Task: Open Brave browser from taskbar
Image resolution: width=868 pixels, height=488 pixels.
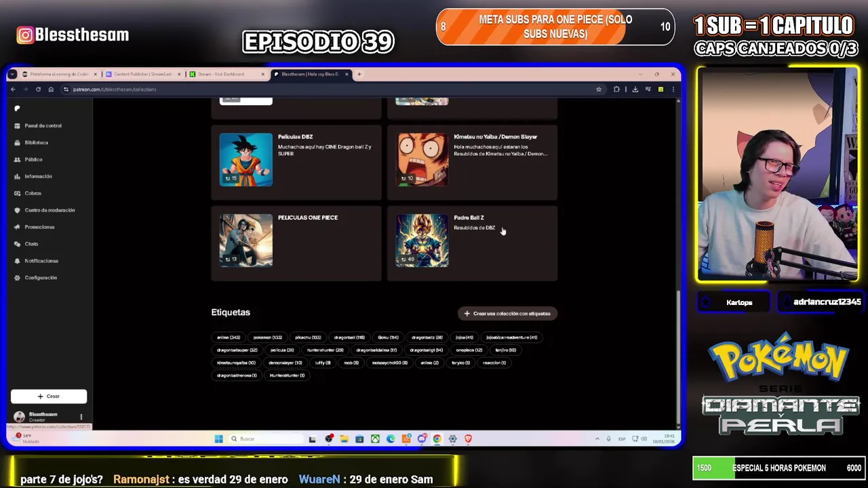Action: tap(468, 439)
